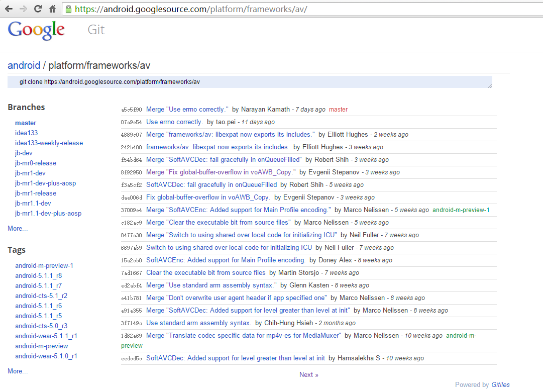Viewport: 543px width, 392px height.
Task: Click the Google logo
Action: 36,30
